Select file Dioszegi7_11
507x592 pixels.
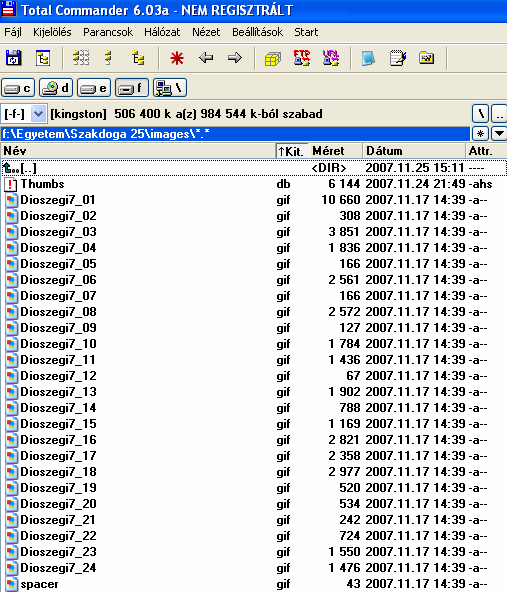(253, 360)
